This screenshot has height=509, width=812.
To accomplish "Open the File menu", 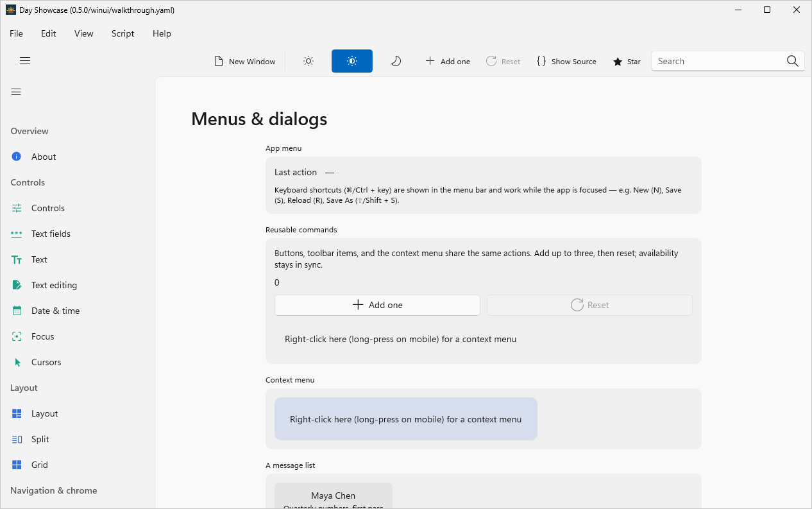I will pos(16,33).
